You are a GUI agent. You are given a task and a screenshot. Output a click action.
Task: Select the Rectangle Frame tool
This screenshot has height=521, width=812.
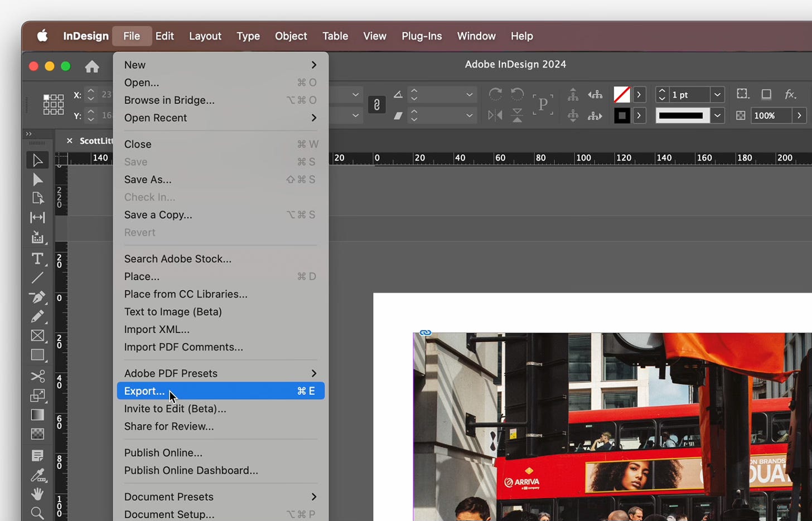tap(37, 335)
